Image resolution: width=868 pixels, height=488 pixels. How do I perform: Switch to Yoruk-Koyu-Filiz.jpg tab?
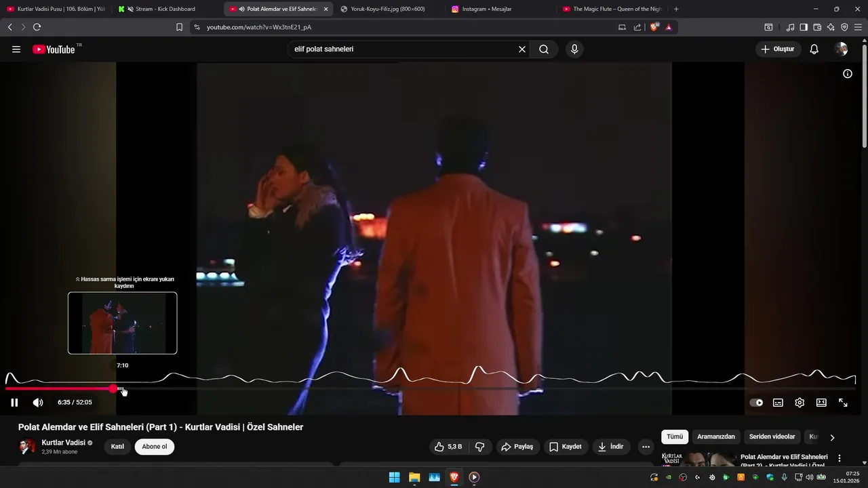388,9
